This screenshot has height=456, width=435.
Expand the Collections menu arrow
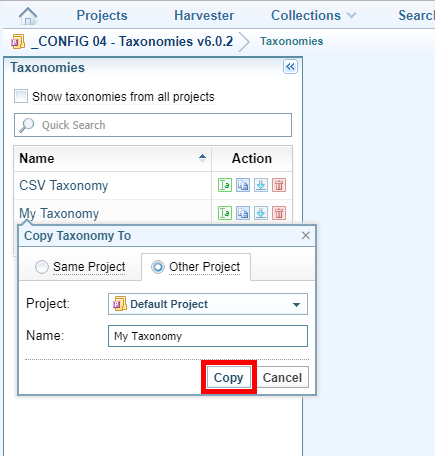point(351,16)
